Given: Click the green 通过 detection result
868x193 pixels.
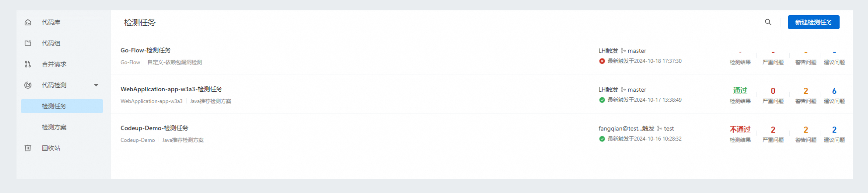Looking at the screenshot, I should pos(740,91).
